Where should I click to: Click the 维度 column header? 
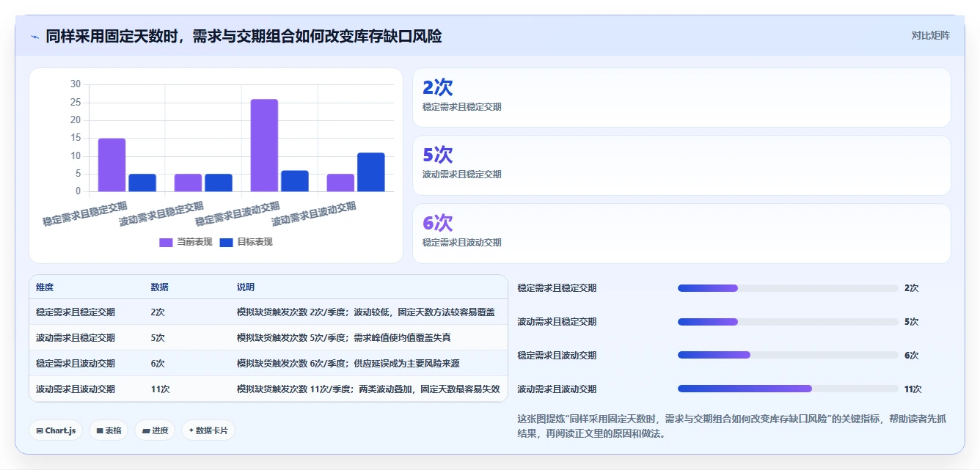45,287
